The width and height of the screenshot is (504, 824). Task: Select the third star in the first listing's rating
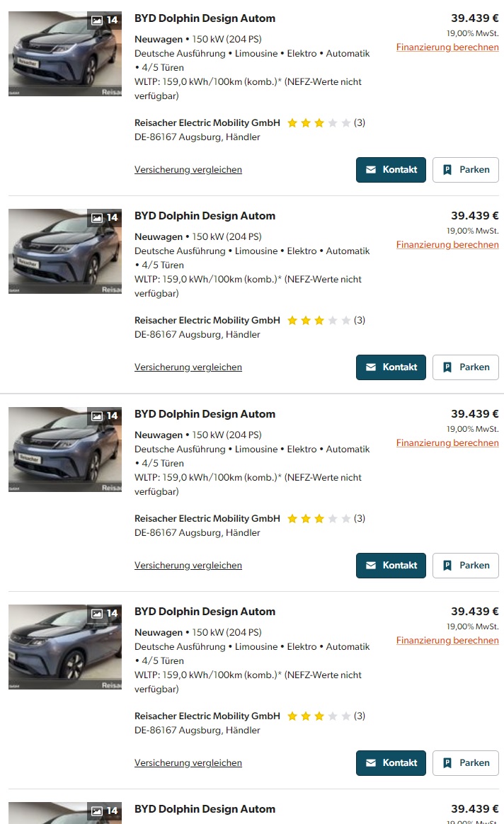point(319,122)
